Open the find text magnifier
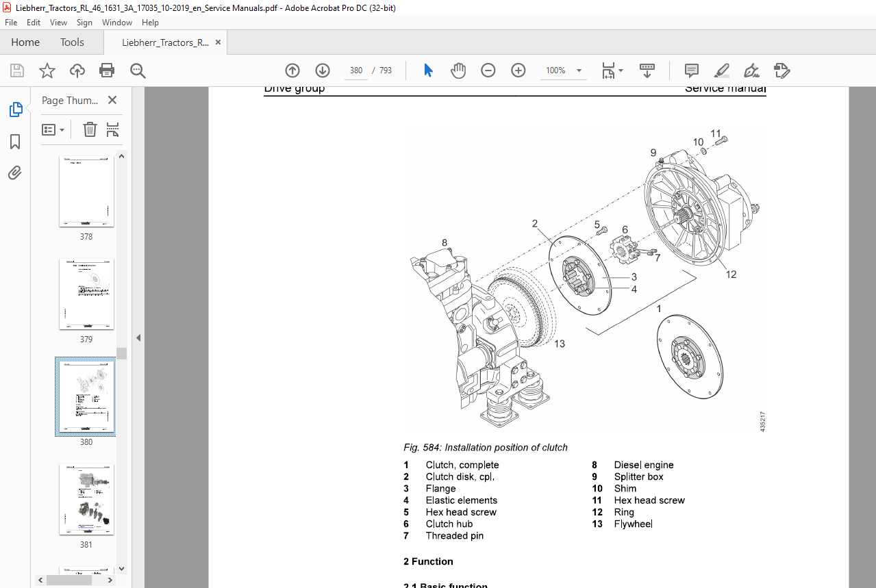876x588 pixels. (x=138, y=71)
